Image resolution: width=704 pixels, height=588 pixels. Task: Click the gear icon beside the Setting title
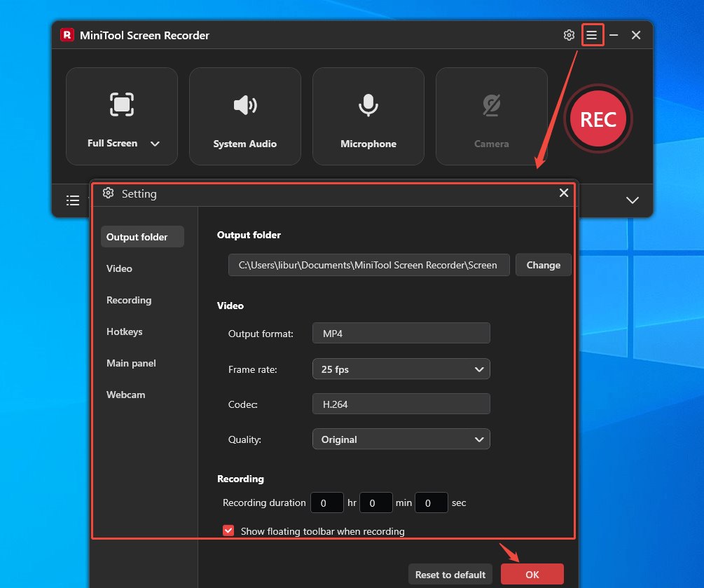[x=109, y=193]
